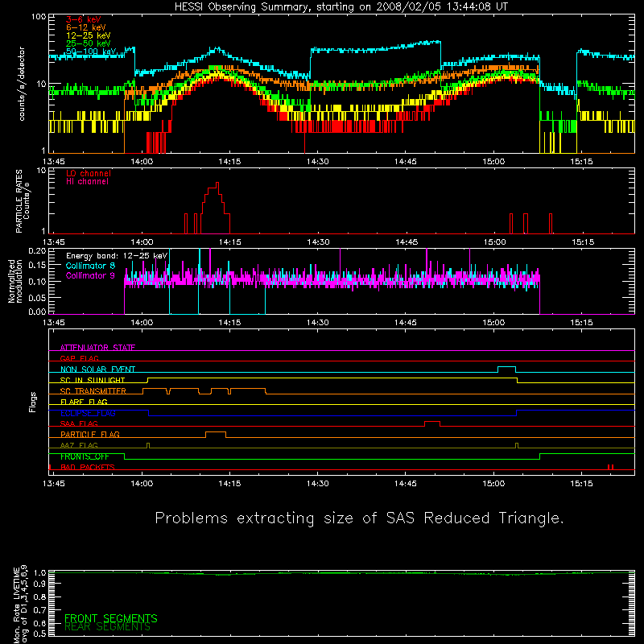Click the 0.9 tick on the livetime axis

tap(39, 583)
